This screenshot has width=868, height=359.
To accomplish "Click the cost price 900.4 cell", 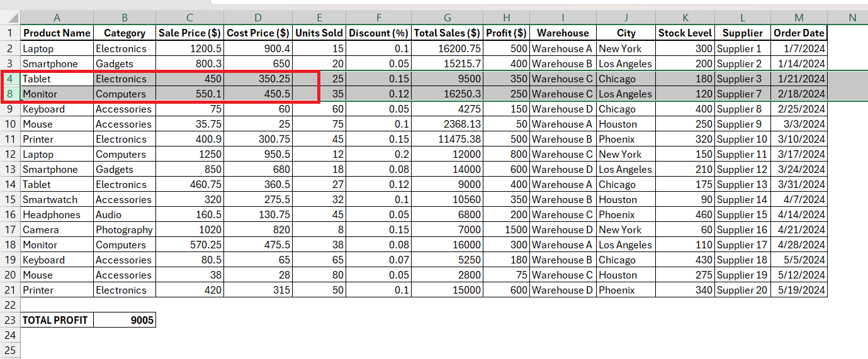I will pyautogui.click(x=258, y=48).
